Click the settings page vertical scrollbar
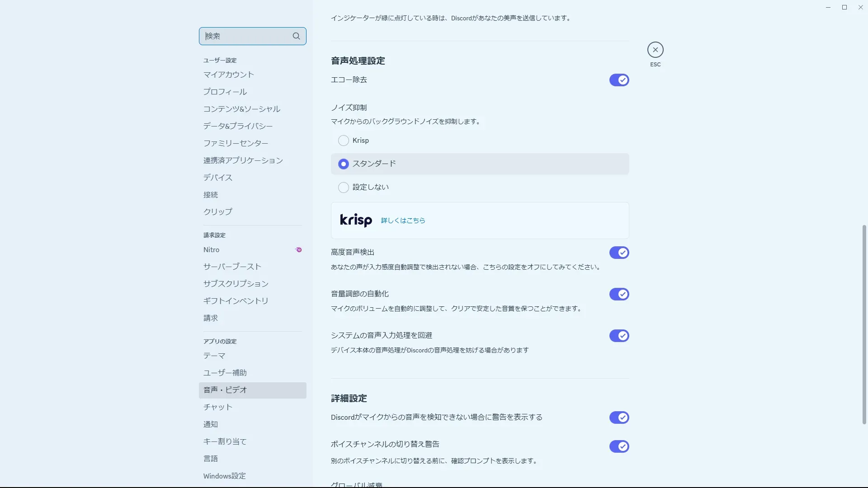This screenshot has height=488, width=868. (864, 324)
